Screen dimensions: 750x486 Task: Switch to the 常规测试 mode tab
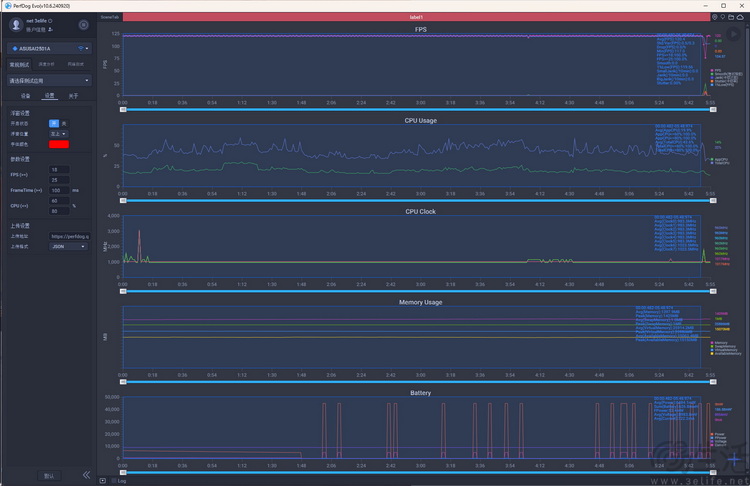[x=20, y=64]
